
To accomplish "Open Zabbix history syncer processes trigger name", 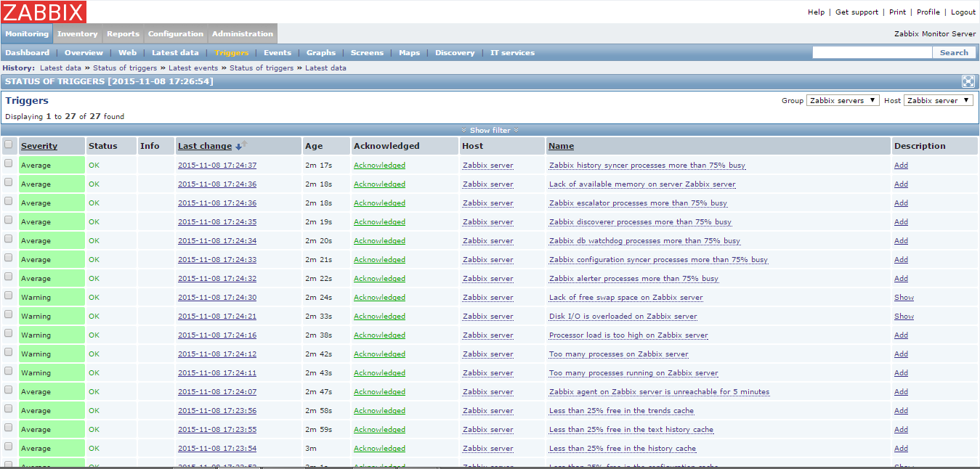I will pos(647,166).
